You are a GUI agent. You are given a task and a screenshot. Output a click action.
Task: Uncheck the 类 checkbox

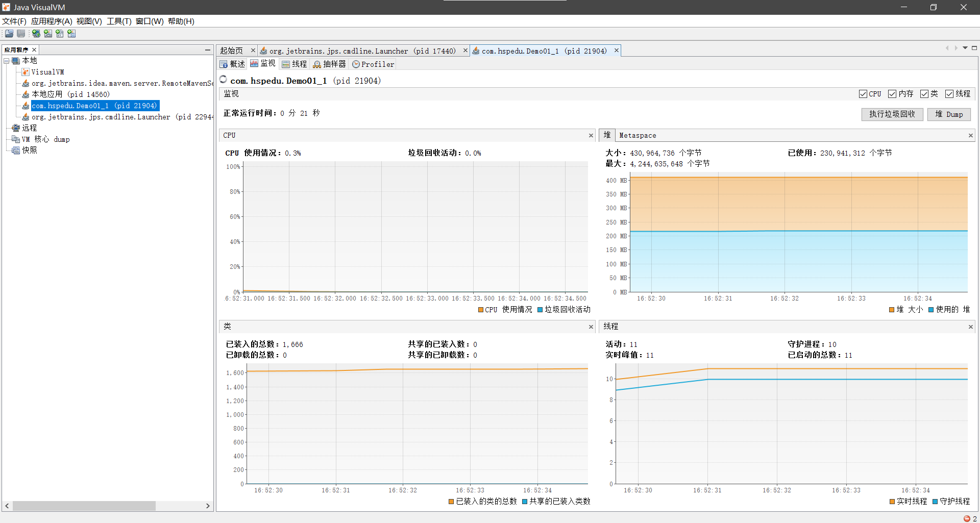924,94
